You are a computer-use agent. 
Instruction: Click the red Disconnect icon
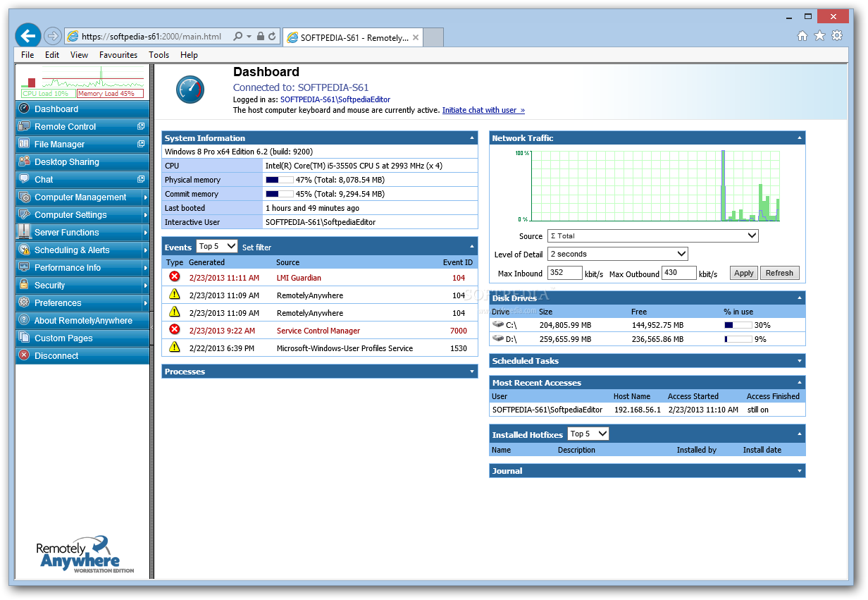click(25, 356)
